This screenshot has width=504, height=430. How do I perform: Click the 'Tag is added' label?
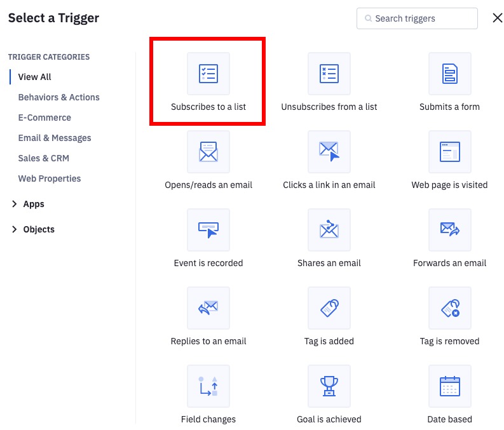(329, 341)
